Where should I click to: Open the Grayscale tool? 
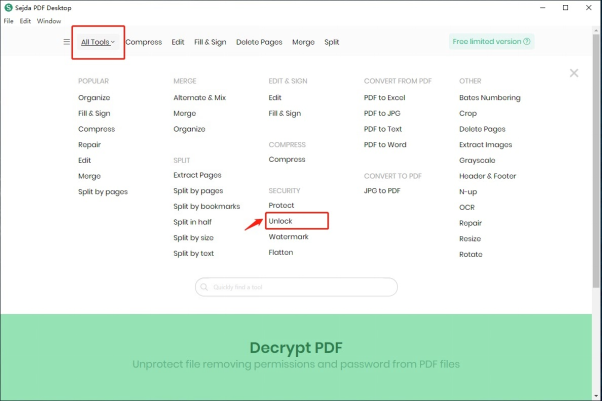tap(477, 161)
